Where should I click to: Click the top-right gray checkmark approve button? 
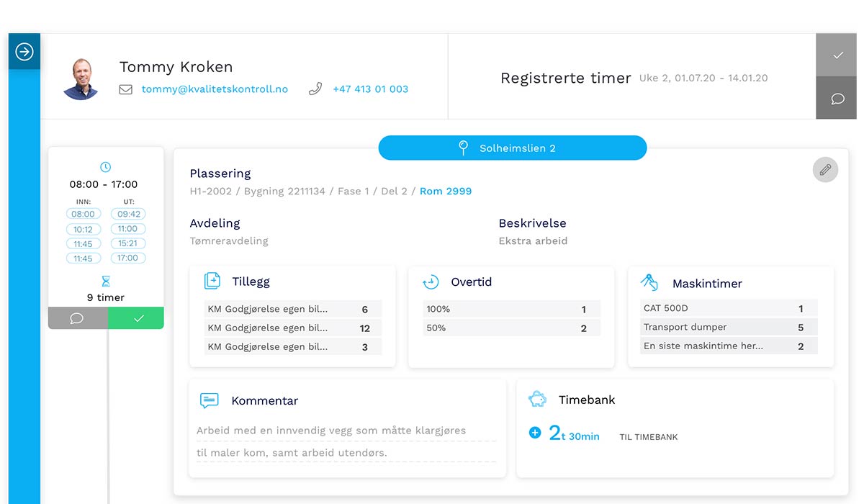tap(837, 55)
